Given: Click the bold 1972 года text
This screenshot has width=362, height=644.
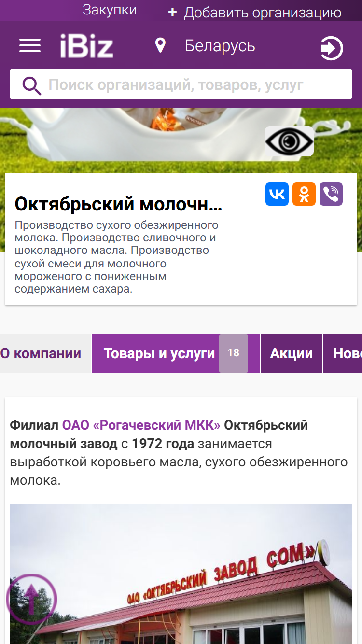Looking at the screenshot, I should [163, 444].
